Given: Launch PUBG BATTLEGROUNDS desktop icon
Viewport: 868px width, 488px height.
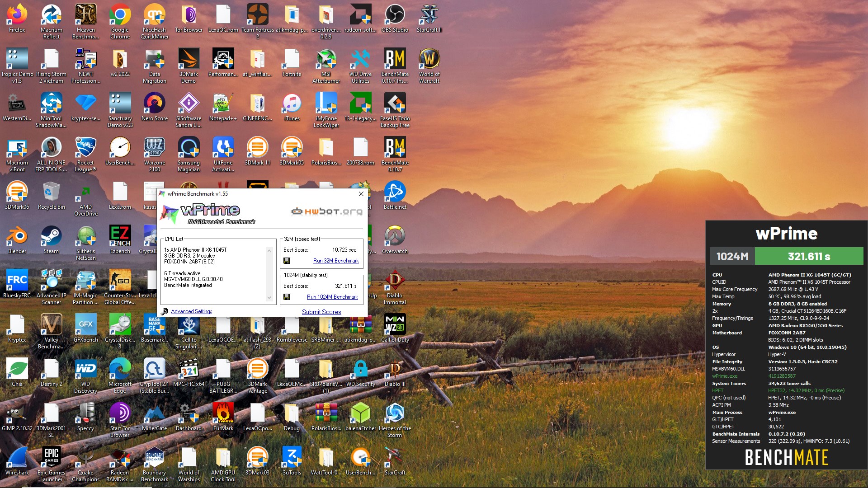Looking at the screenshot, I should pyautogui.click(x=223, y=375).
